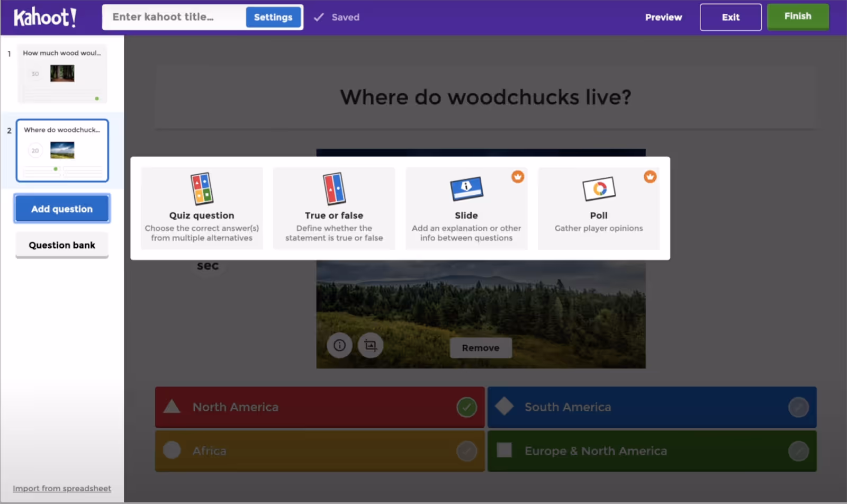Image resolution: width=847 pixels, height=504 pixels.
Task: Click the landscape image in question 2 thumbnail
Action: 62,150
